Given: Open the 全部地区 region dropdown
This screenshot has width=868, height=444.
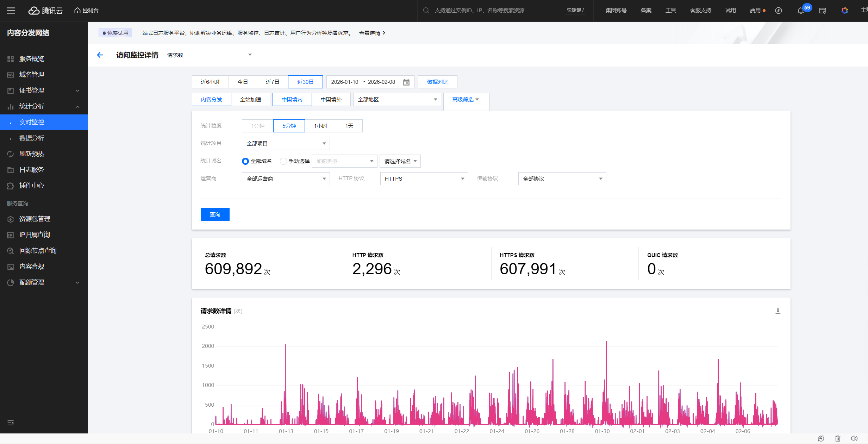Looking at the screenshot, I should [x=397, y=100].
